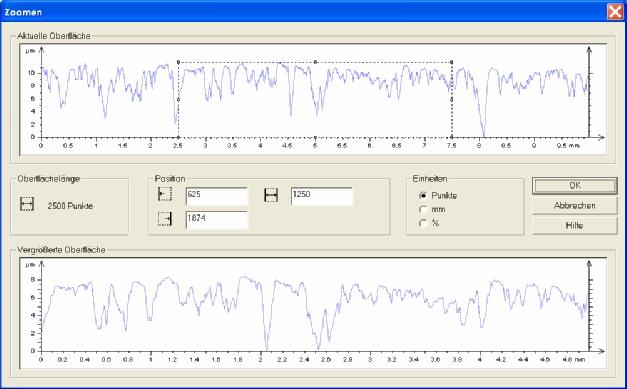Confirm the zoom with OK

[x=575, y=186]
